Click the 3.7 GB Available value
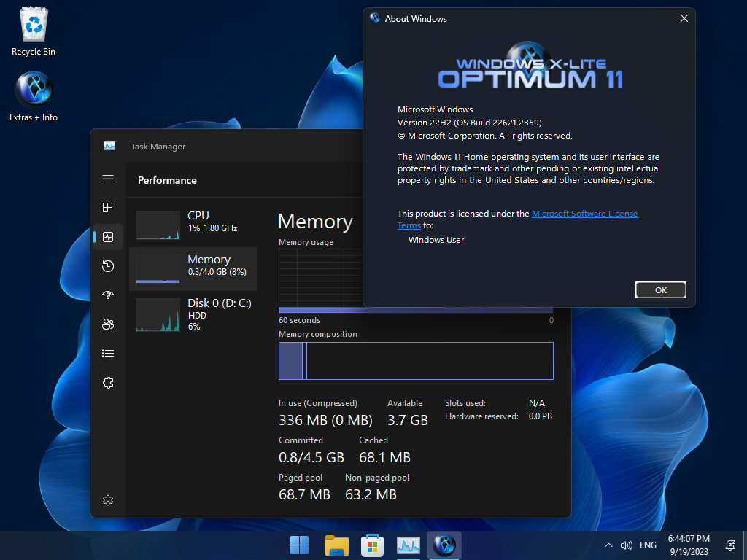Viewport: 747px width, 560px height. (x=407, y=420)
